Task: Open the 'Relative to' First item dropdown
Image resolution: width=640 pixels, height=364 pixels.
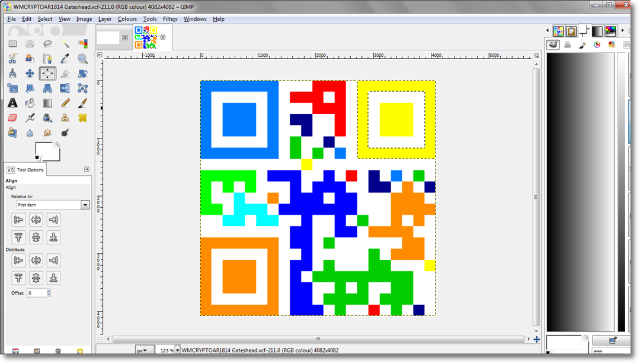Action: [x=53, y=205]
